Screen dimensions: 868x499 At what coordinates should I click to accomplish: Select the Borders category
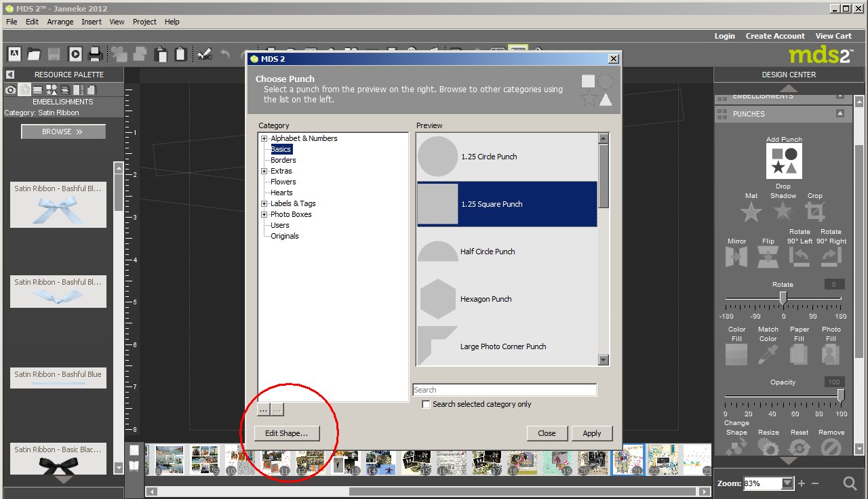click(x=283, y=160)
